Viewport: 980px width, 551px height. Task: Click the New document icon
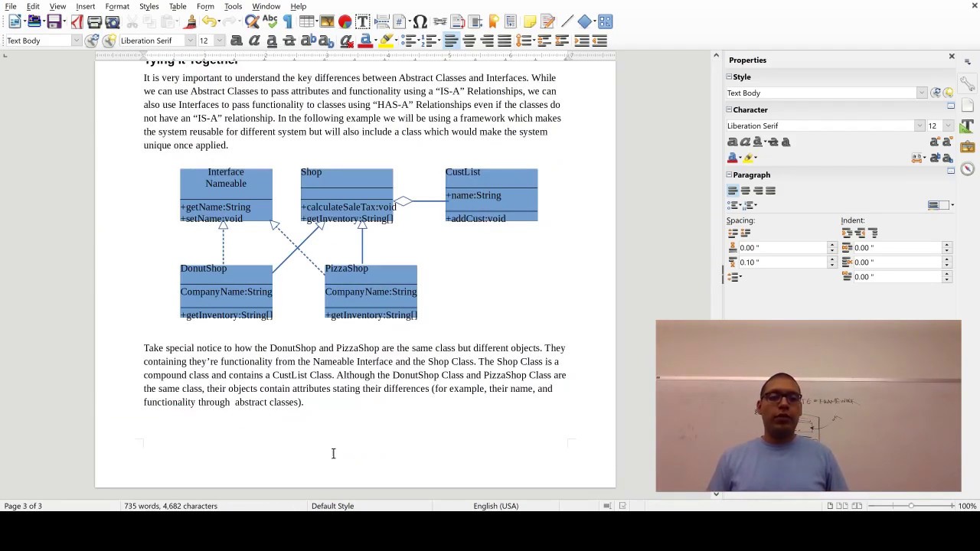click(15, 21)
